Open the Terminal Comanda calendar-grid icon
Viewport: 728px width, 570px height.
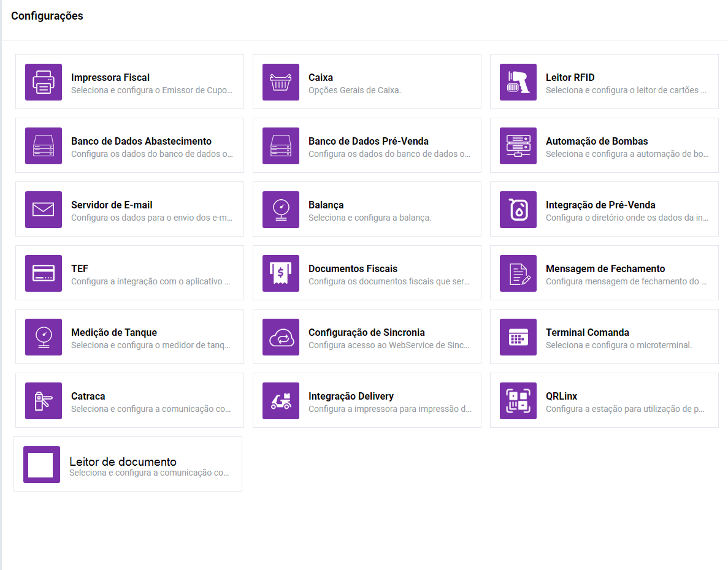point(518,337)
